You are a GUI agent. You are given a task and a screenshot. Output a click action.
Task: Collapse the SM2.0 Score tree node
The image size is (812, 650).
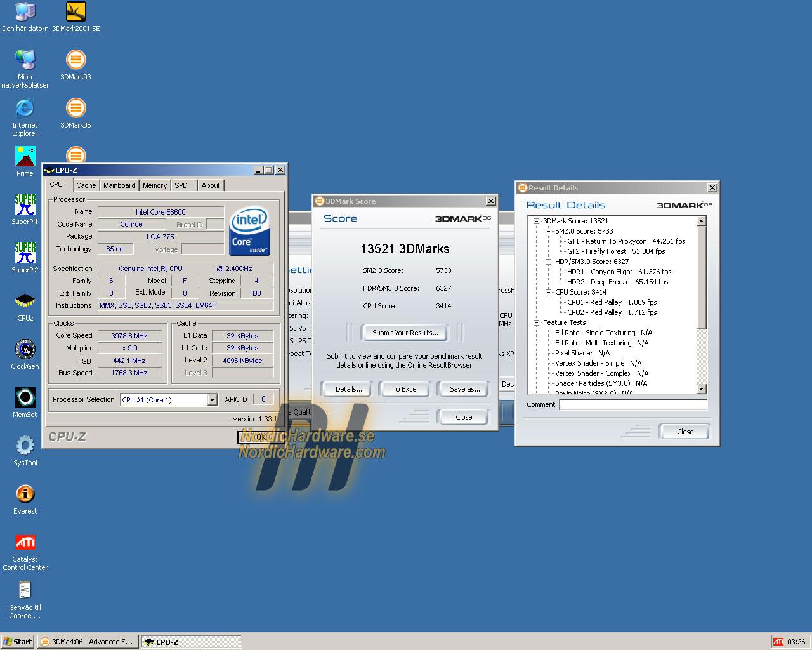pyautogui.click(x=549, y=231)
